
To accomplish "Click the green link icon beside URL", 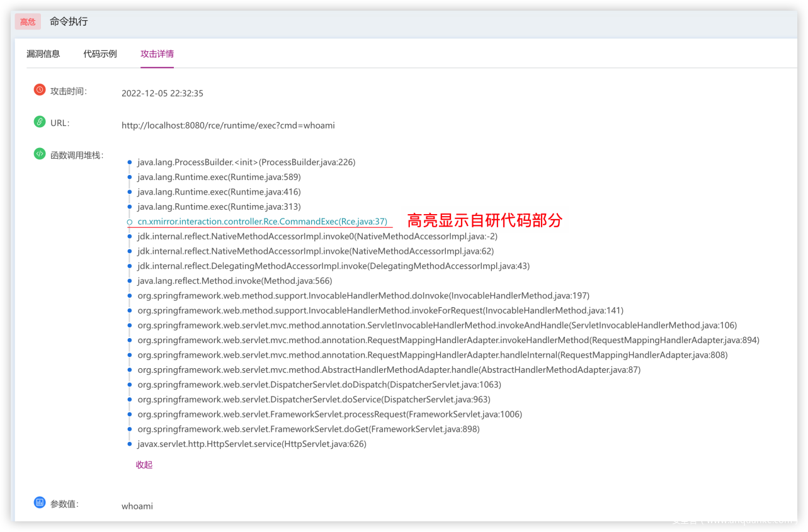I will pos(40,122).
